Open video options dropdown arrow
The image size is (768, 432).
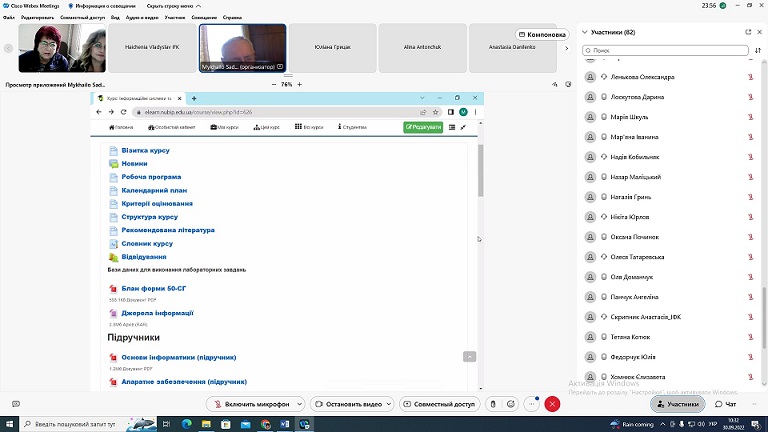389,404
